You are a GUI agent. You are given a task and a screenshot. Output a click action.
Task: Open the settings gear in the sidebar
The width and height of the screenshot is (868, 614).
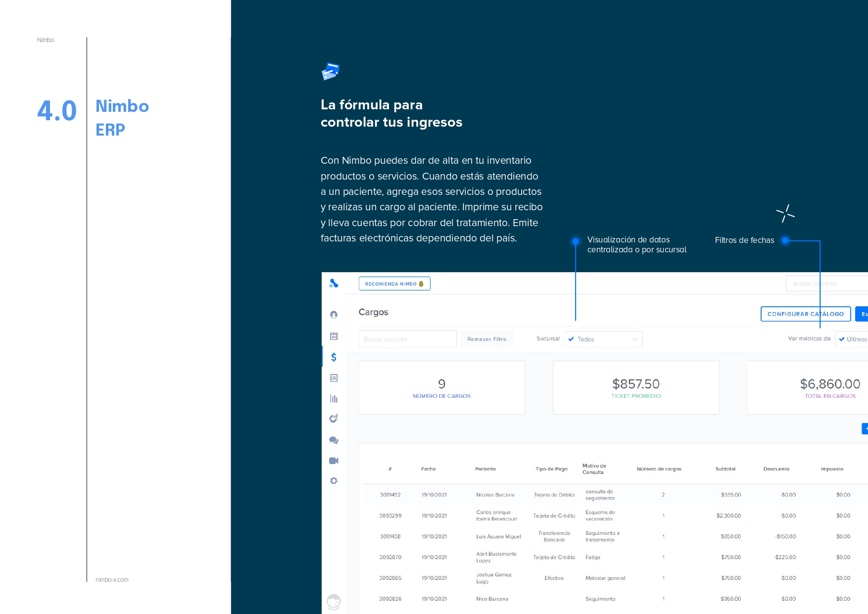tap(334, 480)
